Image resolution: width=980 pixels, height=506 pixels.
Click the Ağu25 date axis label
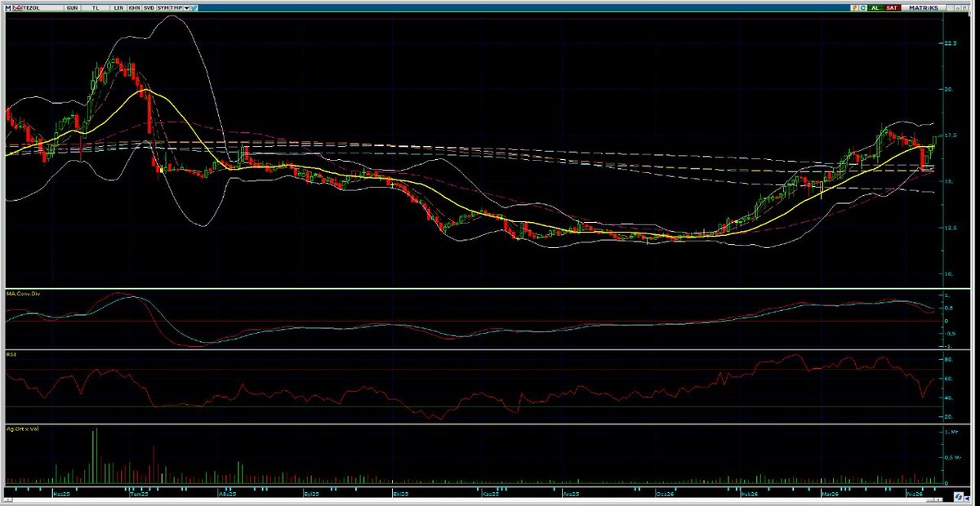tap(227, 494)
